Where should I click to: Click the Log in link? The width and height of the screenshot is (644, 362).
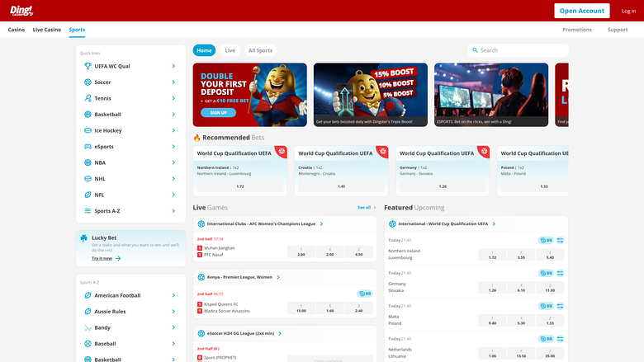pos(628,11)
